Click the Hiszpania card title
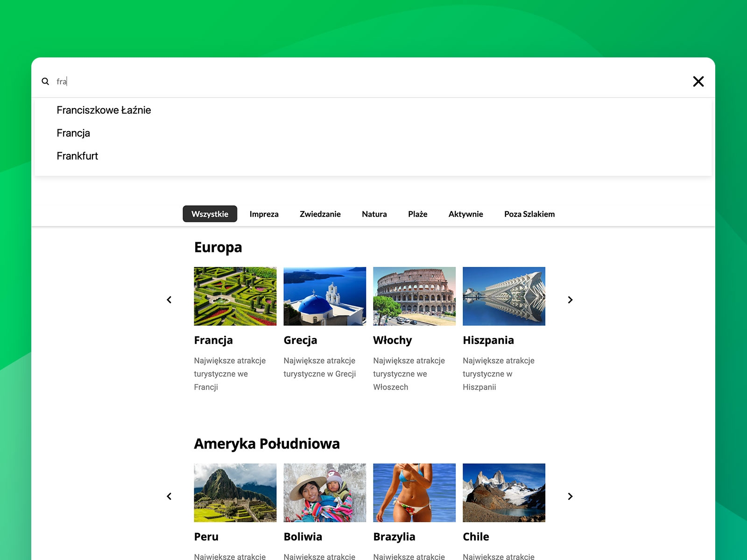The height and width of the screenshot is (560, 747). point(488,340)
